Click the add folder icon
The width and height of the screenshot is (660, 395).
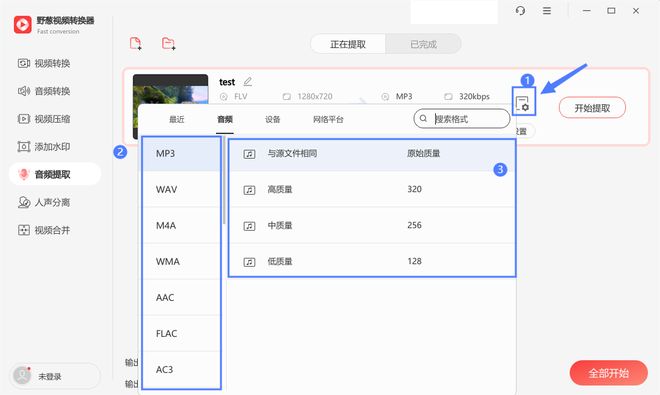(168, 43)
